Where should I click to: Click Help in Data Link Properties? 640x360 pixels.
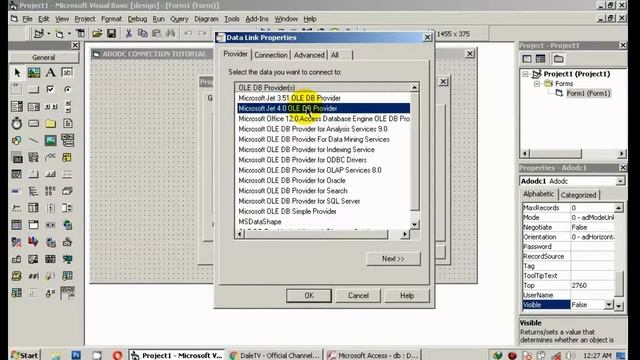click(407, 296)
